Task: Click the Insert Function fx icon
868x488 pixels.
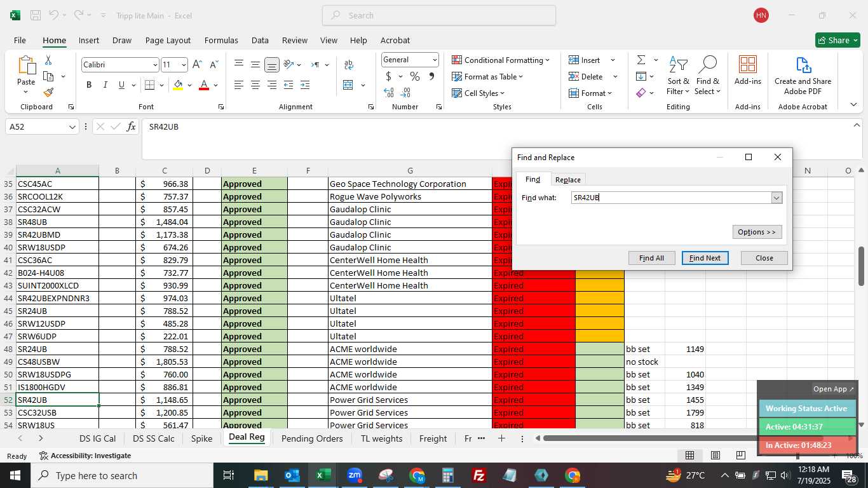Action: [x=131, y=126]
